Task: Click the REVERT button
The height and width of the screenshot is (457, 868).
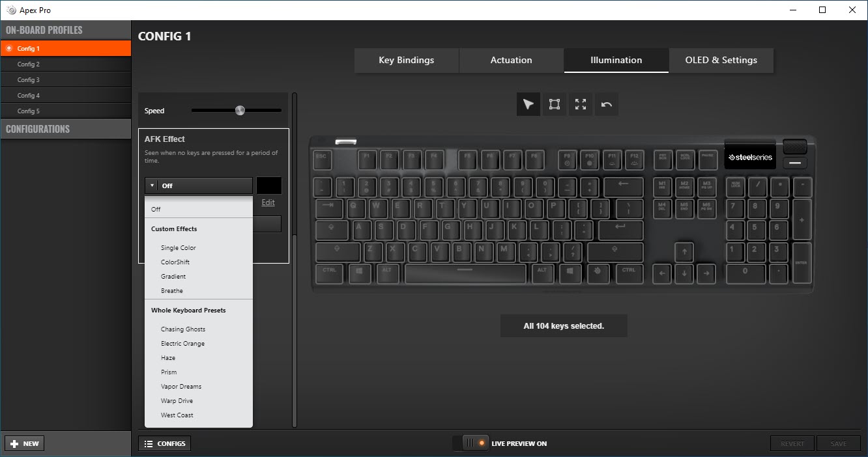Action: point(792,443)
